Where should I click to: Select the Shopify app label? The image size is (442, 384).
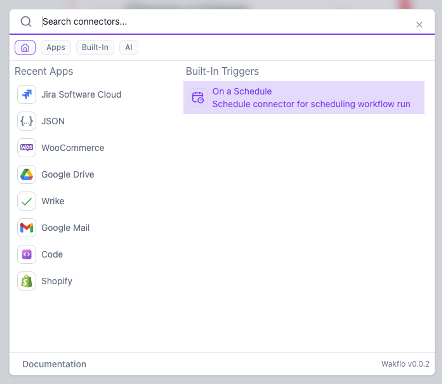[x=57, y=281]
